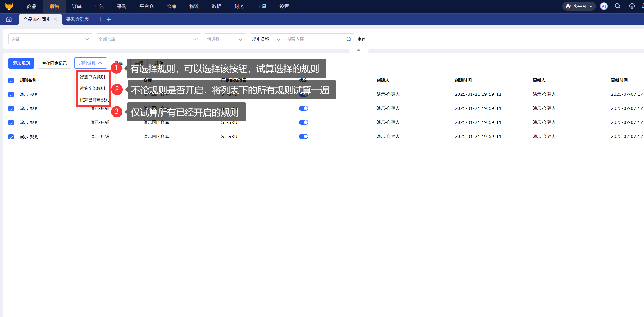Toggle the select-all checkbox beside 规则名称
This screenshot has height=317, width=644.
[x=11, y=81]
